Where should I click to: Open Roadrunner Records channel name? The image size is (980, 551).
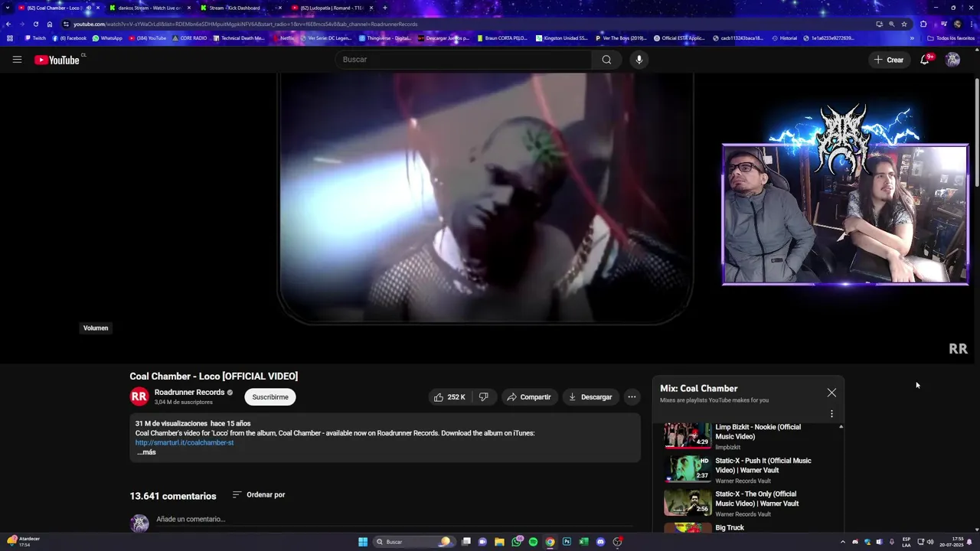(x=189, y=393)
